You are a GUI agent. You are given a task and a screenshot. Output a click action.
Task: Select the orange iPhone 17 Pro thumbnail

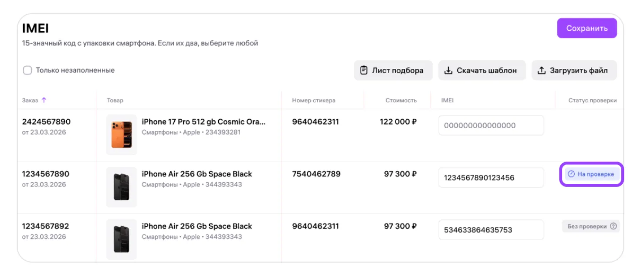(122, 135)
